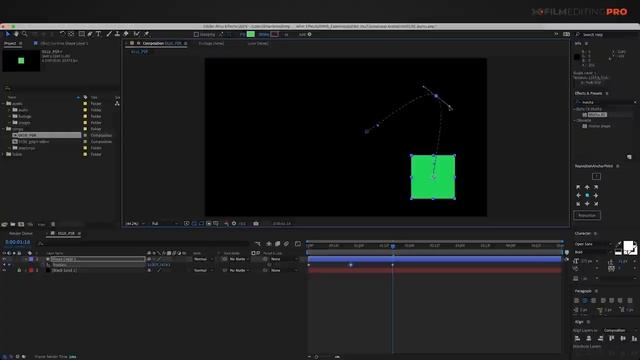Choose center anchor point option
Viewport: 640px width, 360px height.
(587, 196)
